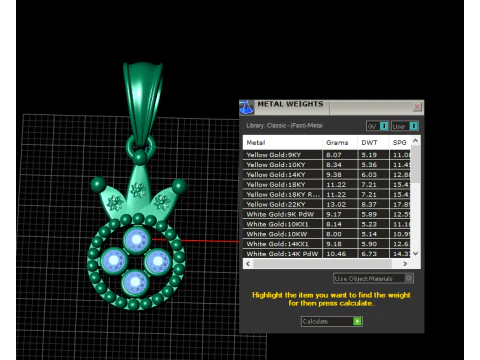
Task: Click the horizontal scrollbar track
Action: [x=323, y=264]
